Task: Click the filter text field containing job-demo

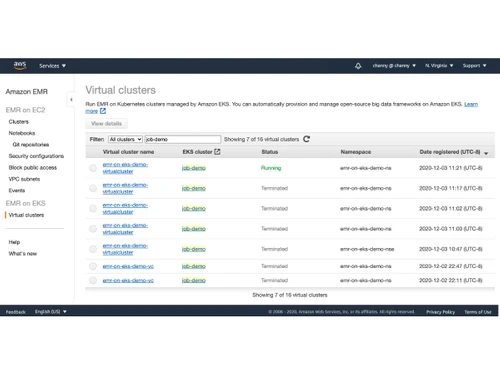Action: 183,139
